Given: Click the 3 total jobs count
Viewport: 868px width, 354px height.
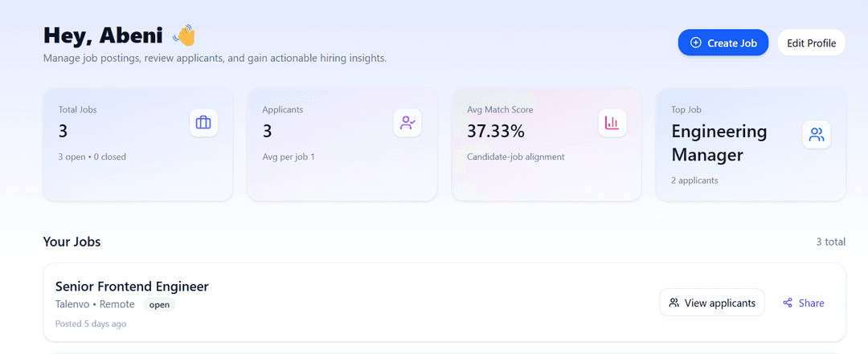Looking at the screenshot, I should pos(830,242).
